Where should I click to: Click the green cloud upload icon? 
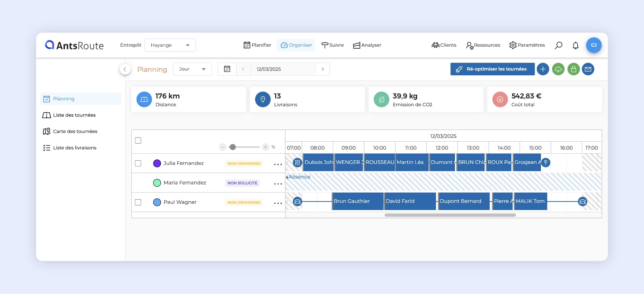[x=558, y=69]
